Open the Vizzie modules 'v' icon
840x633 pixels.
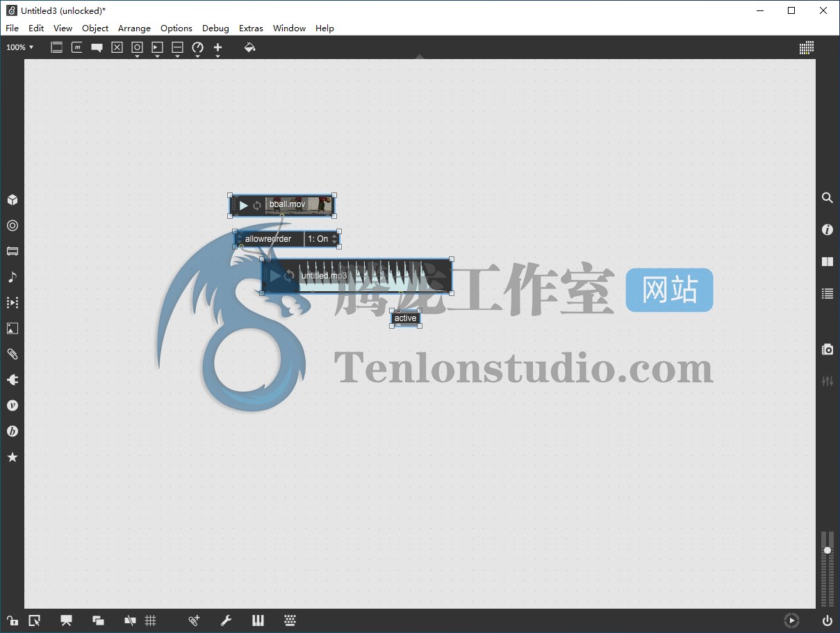(12, 406)
